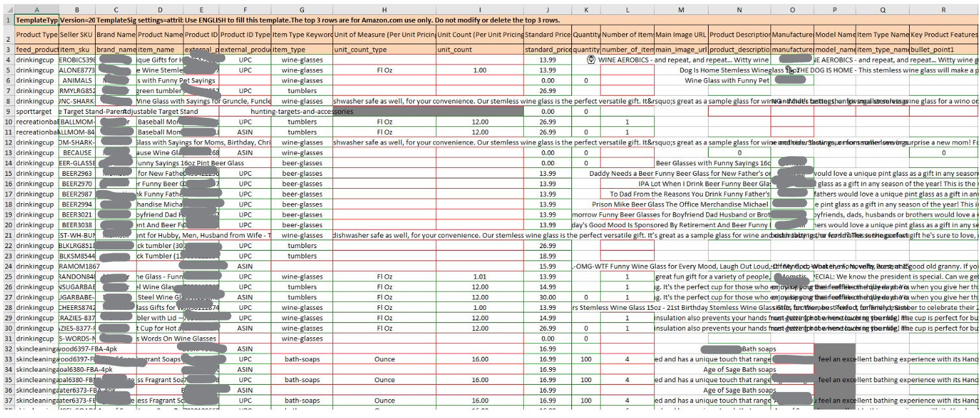Click the 'main_image_url' cell in row 3
This screenshot has height=418, width=980.
(681, 50)
